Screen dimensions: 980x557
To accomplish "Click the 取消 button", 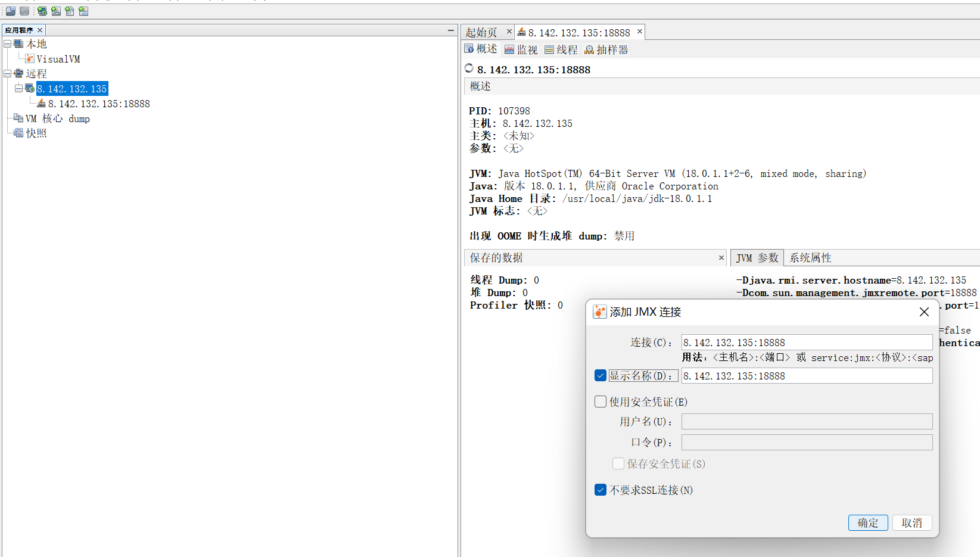I will [x=912, y=522].
